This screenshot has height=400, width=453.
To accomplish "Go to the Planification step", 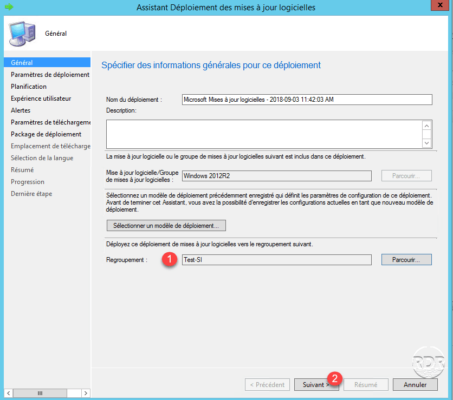I will pyautogui.click(x=29, y=86).
